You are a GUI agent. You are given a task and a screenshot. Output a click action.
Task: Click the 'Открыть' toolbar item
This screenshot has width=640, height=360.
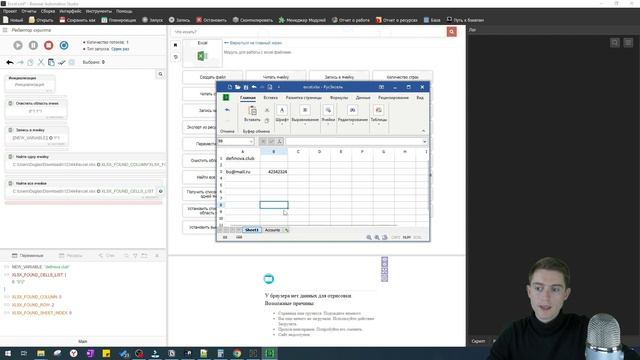41,20
